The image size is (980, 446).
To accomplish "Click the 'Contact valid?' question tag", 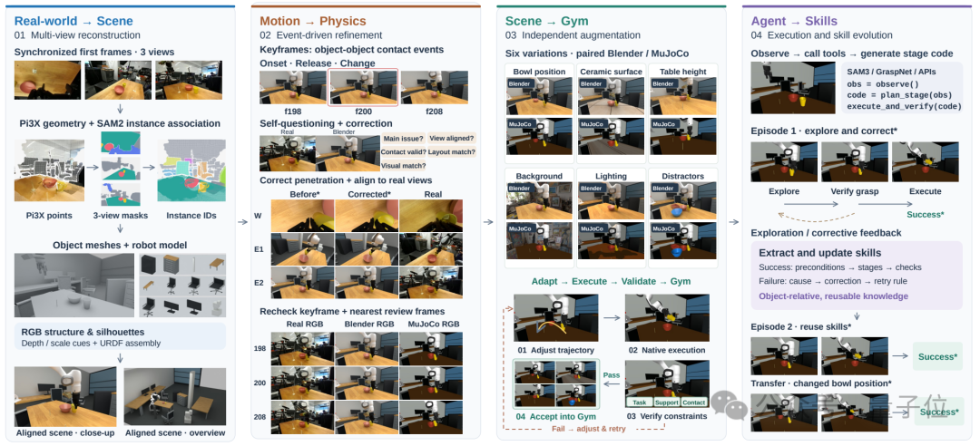I will [404, 151].
